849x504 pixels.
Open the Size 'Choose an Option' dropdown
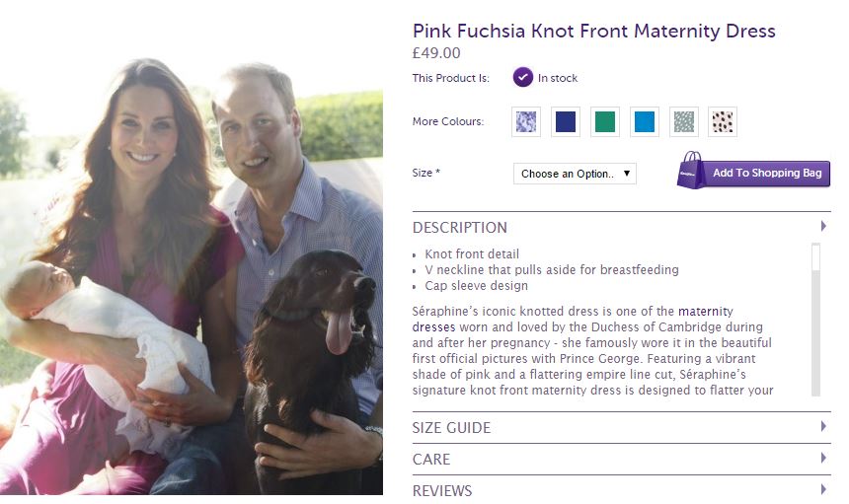[575, 174]
